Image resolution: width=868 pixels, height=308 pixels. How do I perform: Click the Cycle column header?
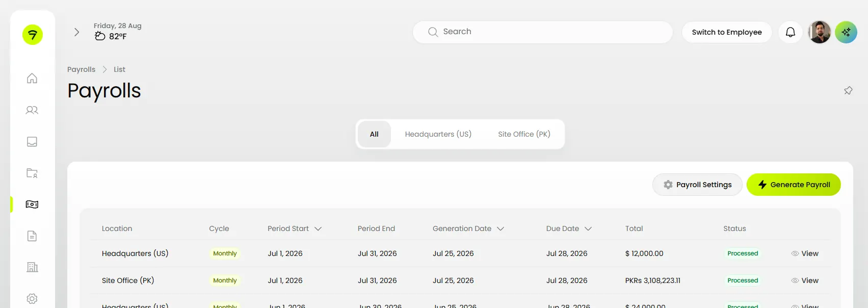click(x=219, y=228)
